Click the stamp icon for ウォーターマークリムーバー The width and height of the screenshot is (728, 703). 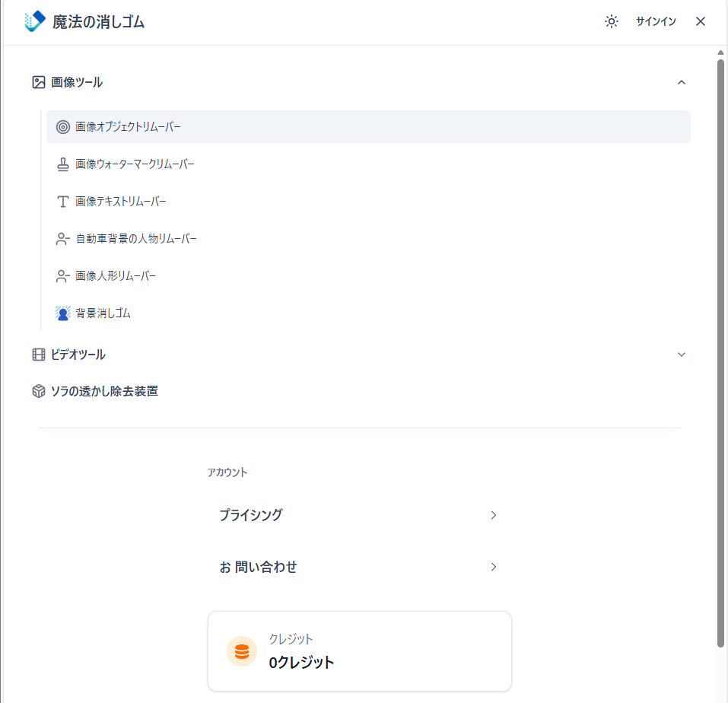click(x=63, y=164)
